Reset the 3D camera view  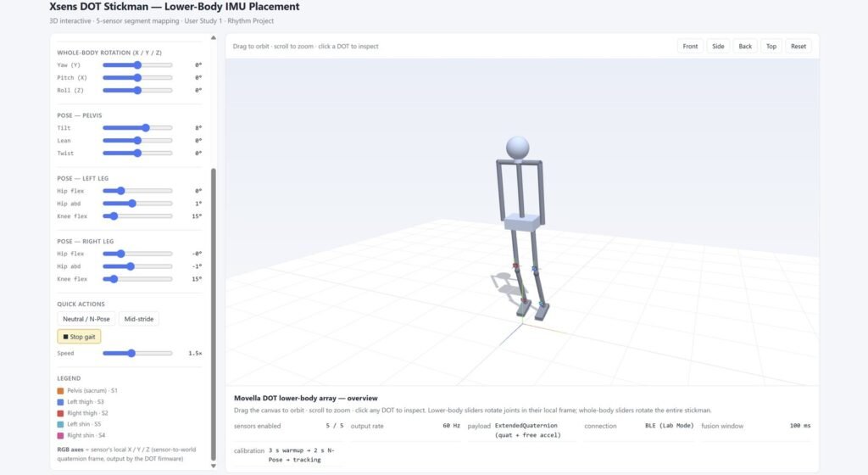798,46
